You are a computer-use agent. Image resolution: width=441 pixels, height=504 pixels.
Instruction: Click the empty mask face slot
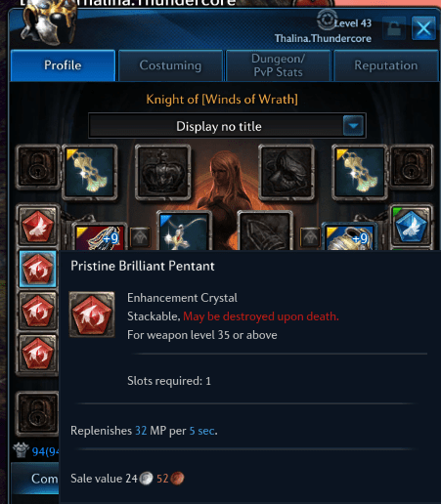pyautogui.click(x=287, y=172)
